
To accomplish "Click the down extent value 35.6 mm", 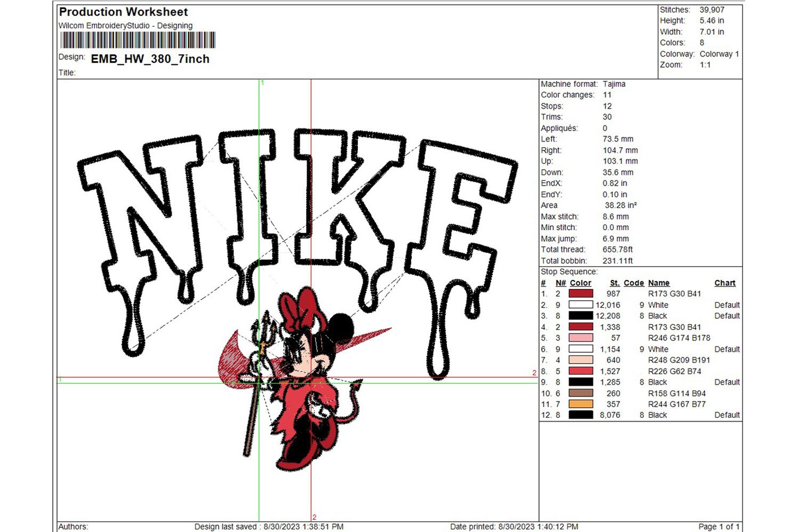I will (618, 172).
